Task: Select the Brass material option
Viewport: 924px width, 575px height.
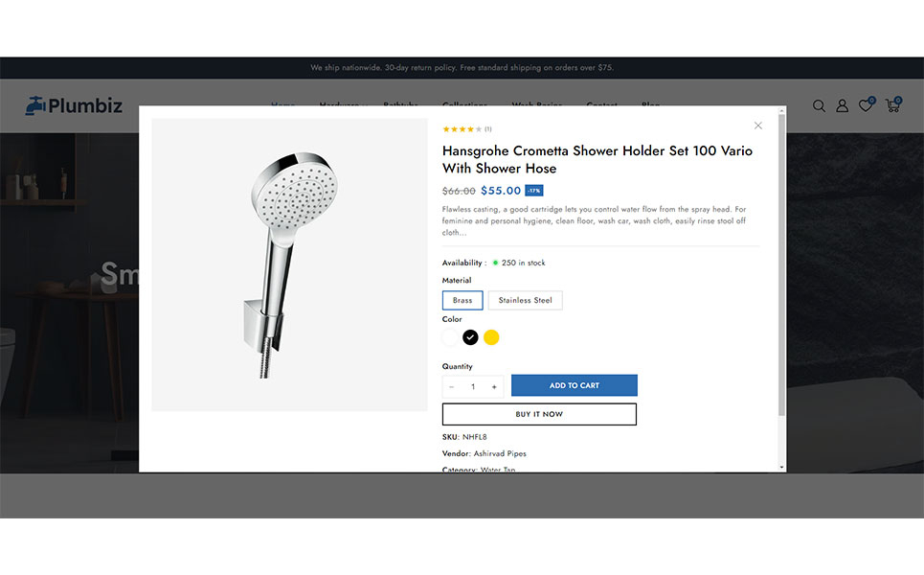Action: tap(462, 301)
